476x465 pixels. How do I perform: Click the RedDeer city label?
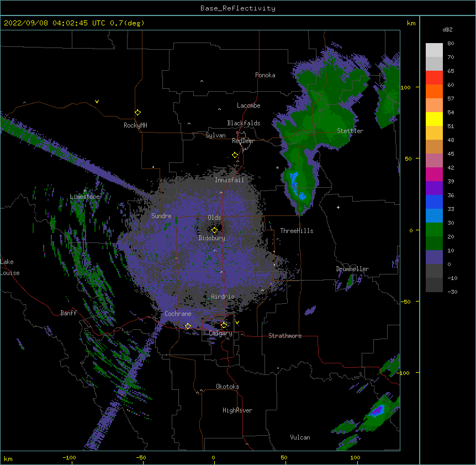click(x=243, y=141)
